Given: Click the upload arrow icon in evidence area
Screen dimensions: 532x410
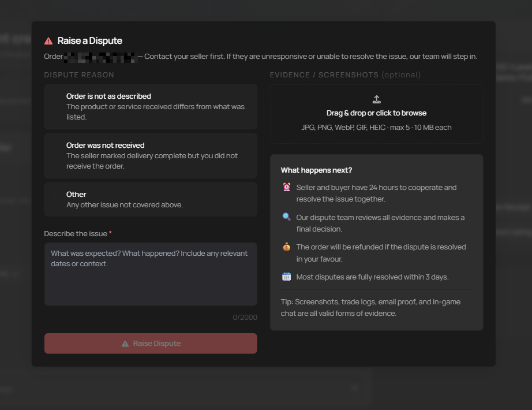Looking at the screenshot, I should [376, 99].
